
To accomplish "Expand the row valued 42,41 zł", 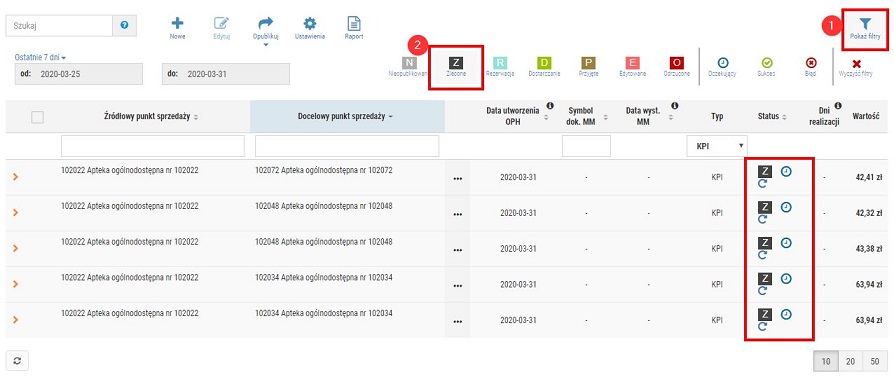I will (x=15, y=177).
